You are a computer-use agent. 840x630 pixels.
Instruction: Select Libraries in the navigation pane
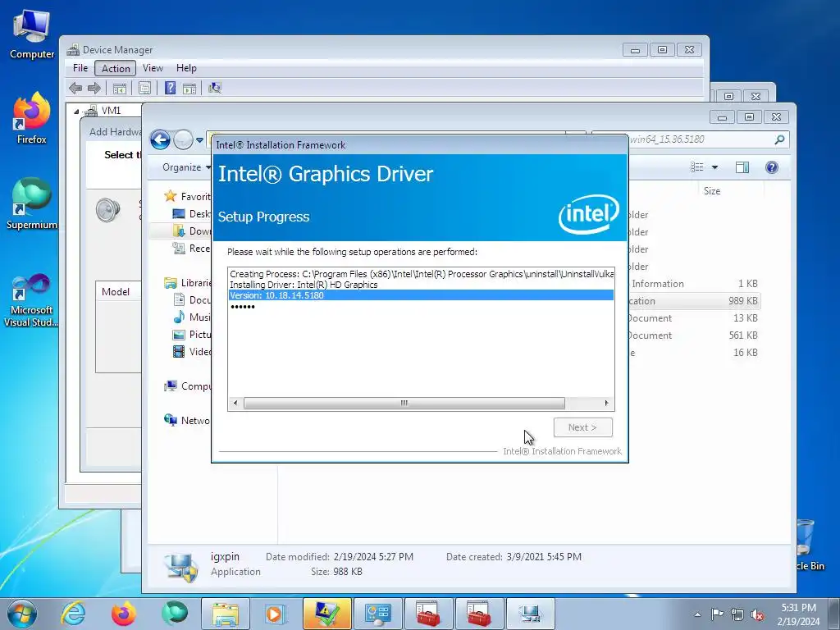point(189,283)
